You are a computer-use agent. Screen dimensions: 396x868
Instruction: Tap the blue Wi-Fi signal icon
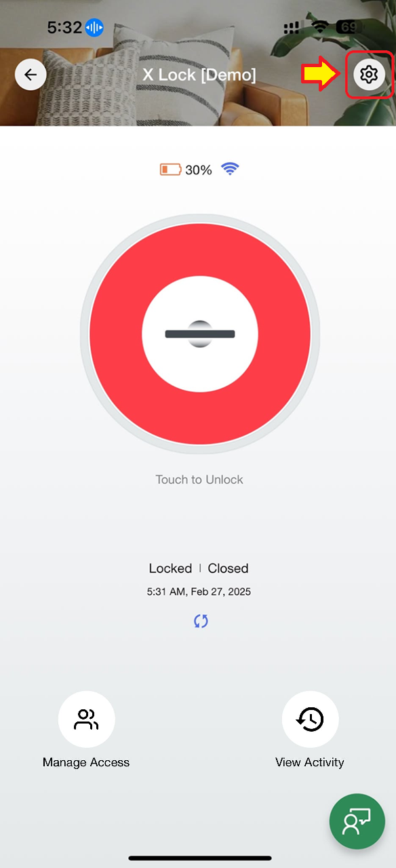[x=231, y=169]
